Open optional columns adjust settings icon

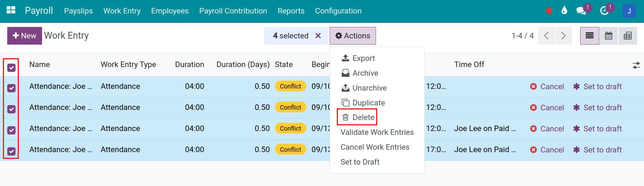tap(636, 65)
